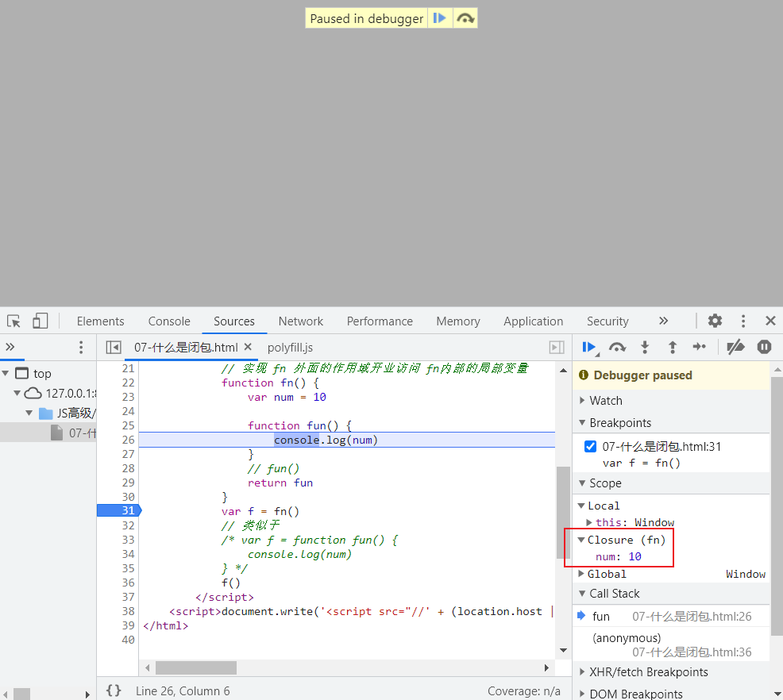Click the editor vertical scrollbar thumb
Viewport: 783px width, 700px height.
coord(563,513)
